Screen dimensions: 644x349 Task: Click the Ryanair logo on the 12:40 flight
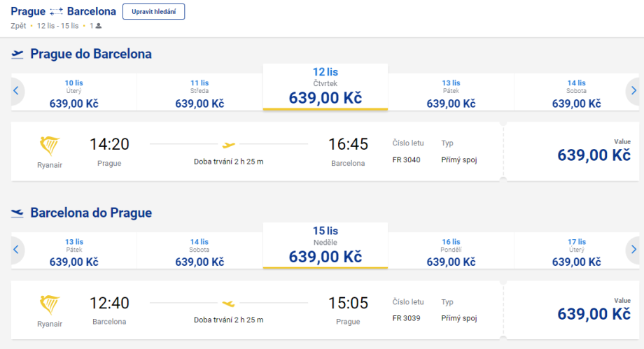tap(50, 305)
